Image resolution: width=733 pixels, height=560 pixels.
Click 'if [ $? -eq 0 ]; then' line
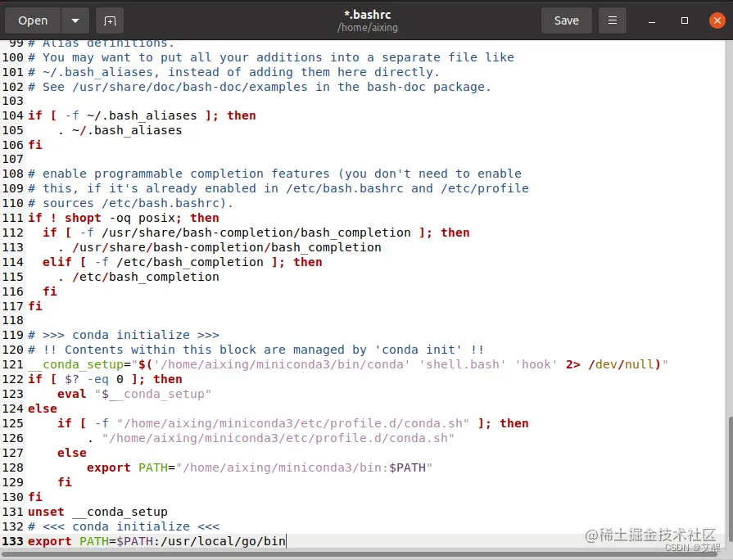tap(105, 379)
